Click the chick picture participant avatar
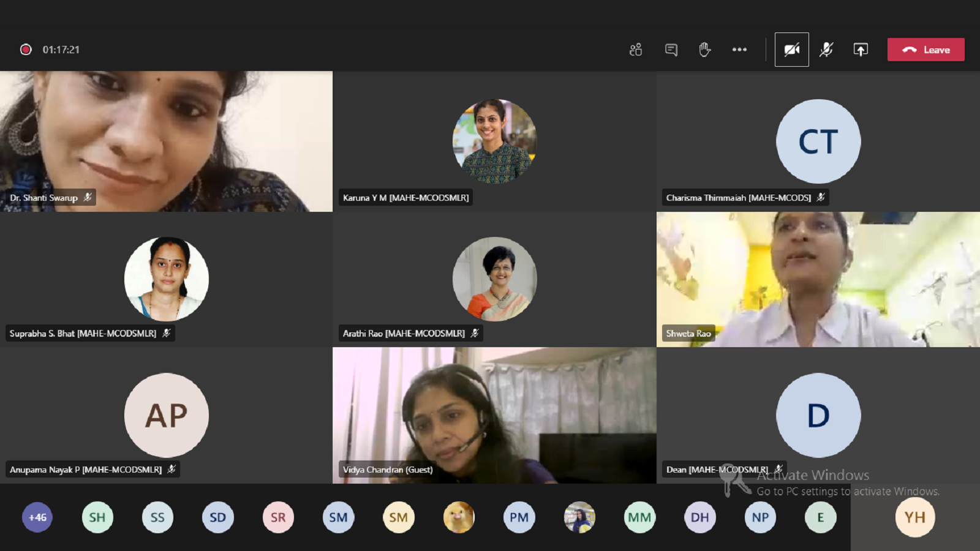 coord(459,517)
